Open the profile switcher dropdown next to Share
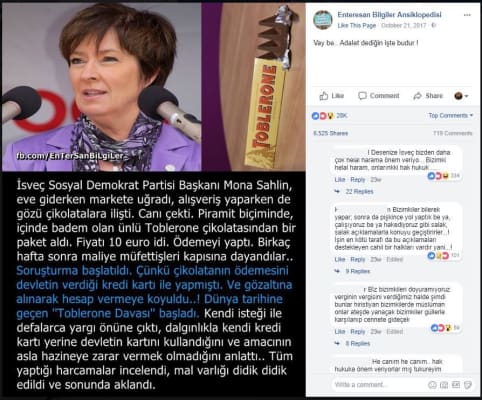 461,96
